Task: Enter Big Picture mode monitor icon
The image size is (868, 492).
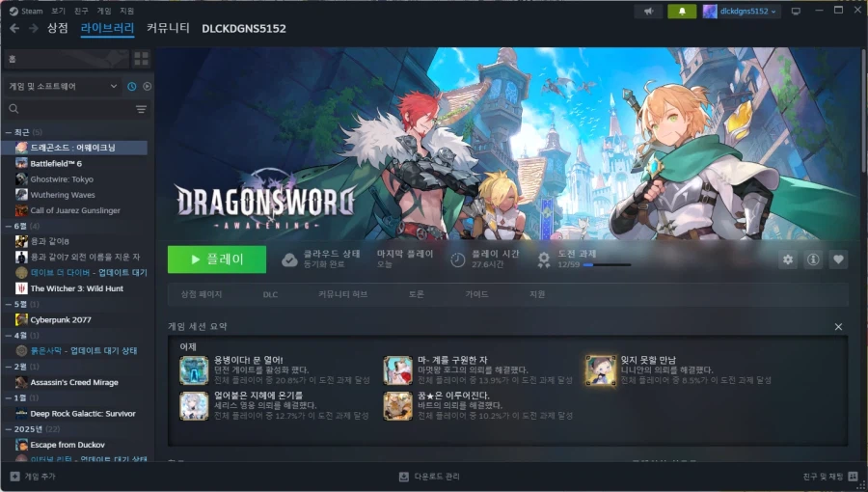Action: (796, 11)
